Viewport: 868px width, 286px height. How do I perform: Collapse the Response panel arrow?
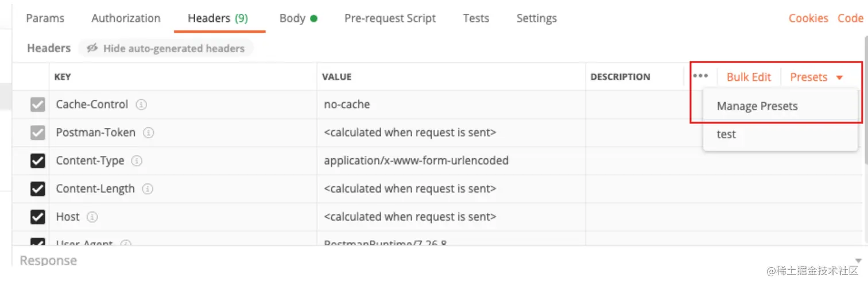858,260
